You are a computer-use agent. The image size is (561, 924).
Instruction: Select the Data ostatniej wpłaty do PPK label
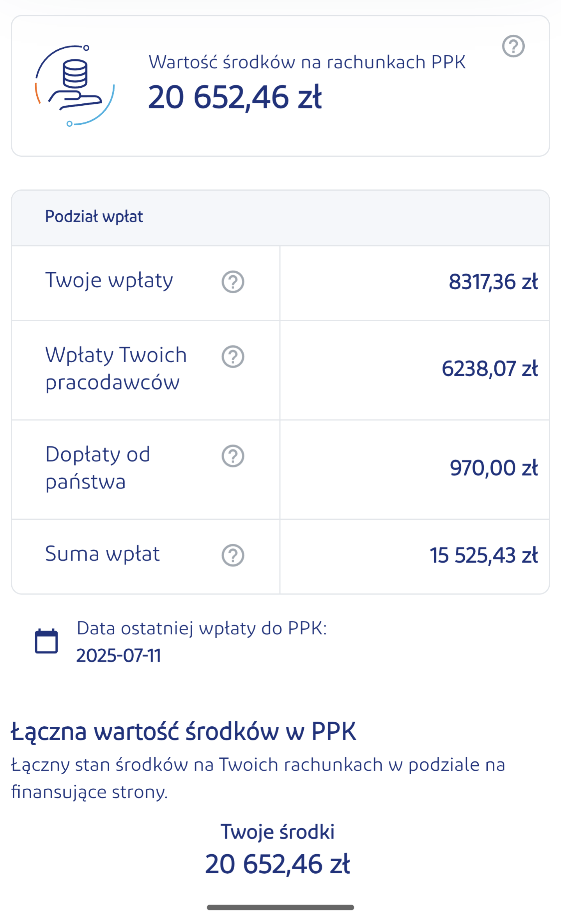202,628
